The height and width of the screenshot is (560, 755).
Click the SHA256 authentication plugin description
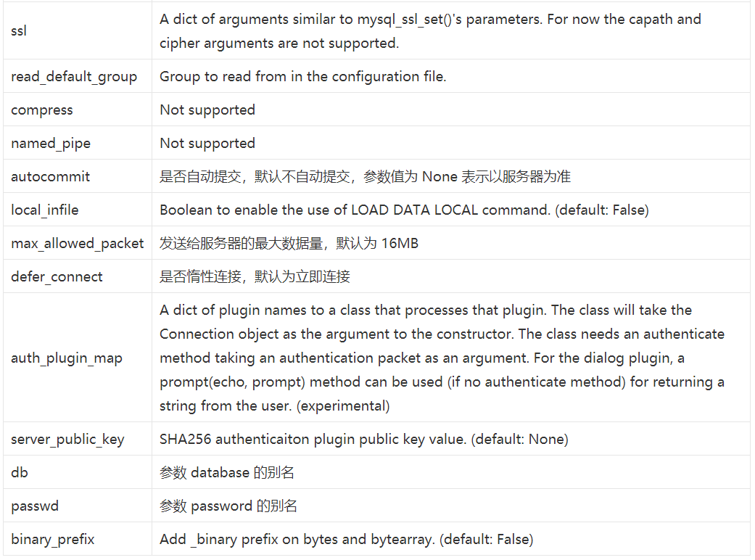364,440
